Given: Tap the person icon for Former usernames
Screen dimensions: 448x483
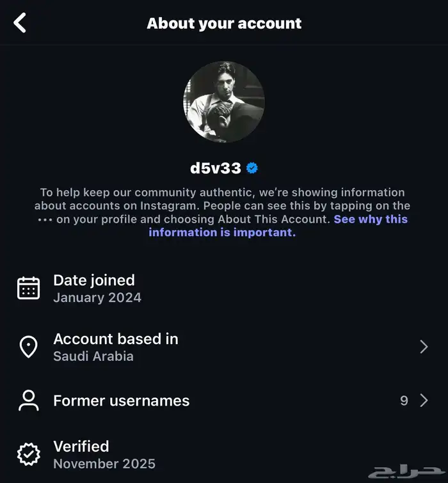Looking at the screenshot, I should coord(28,400).
